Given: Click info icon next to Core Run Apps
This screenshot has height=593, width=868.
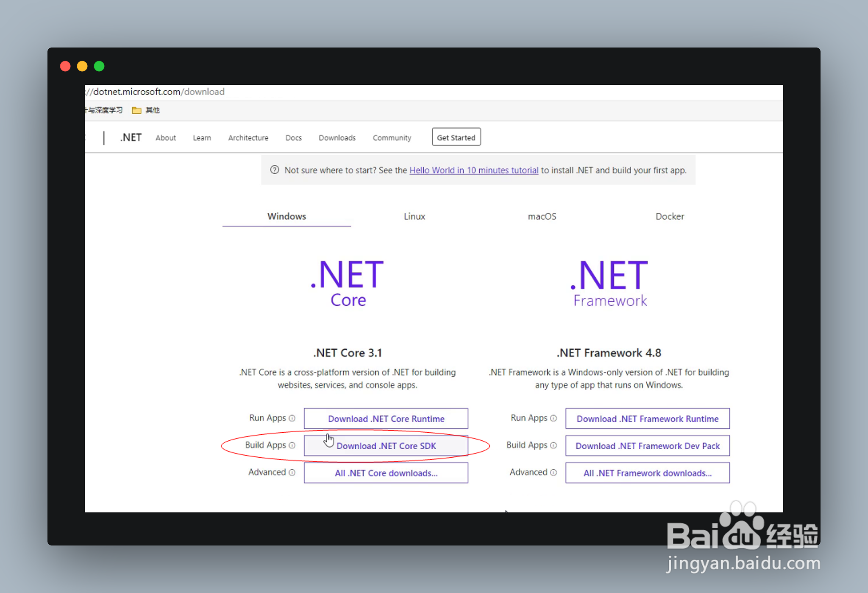Looking at the screenshot, I should click(292, 418).
